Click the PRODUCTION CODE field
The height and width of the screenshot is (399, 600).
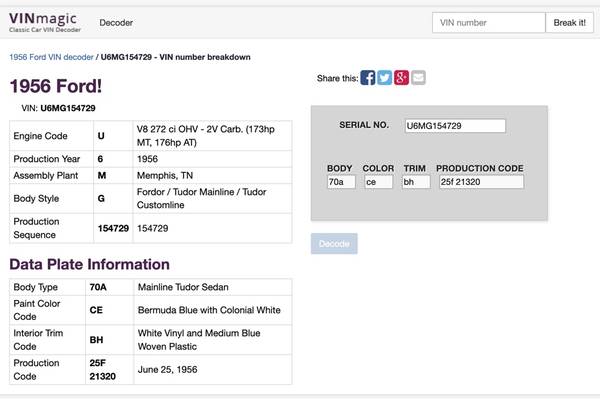pos(481,182)
